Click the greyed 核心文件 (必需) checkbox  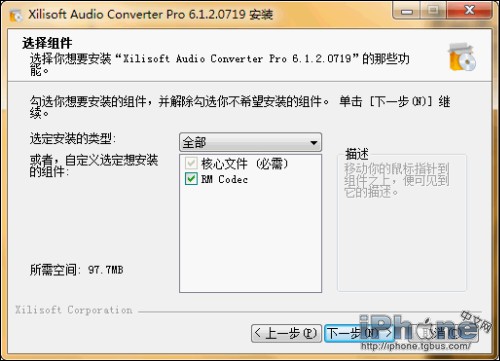(191, 163)
